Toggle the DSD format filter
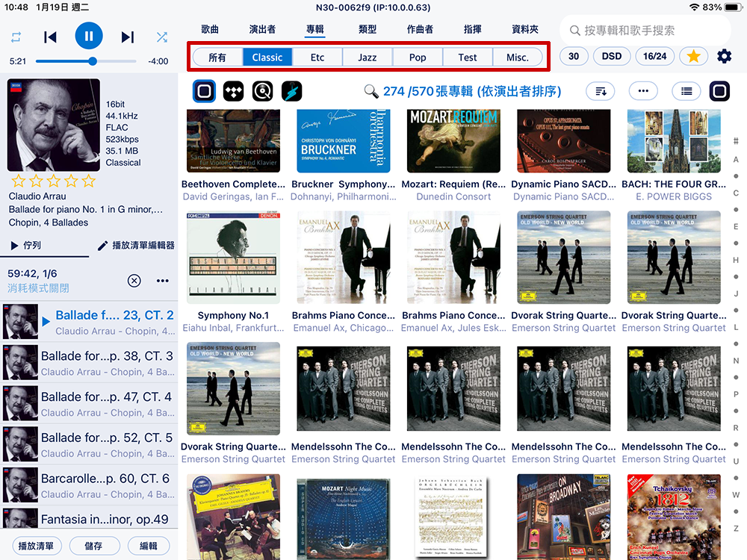This screenshot has height=560, width=747. click(612, 56)
